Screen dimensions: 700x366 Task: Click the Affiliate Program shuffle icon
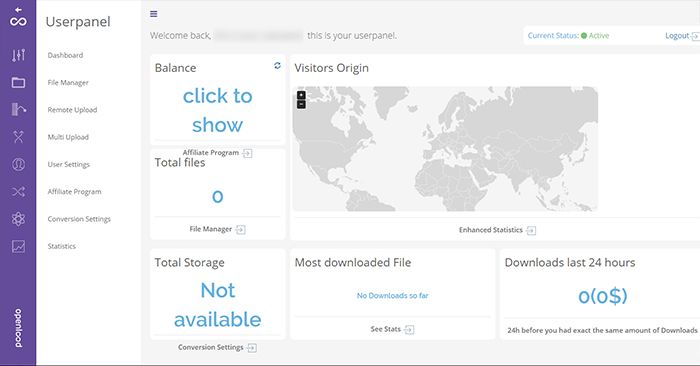[18, 192]
